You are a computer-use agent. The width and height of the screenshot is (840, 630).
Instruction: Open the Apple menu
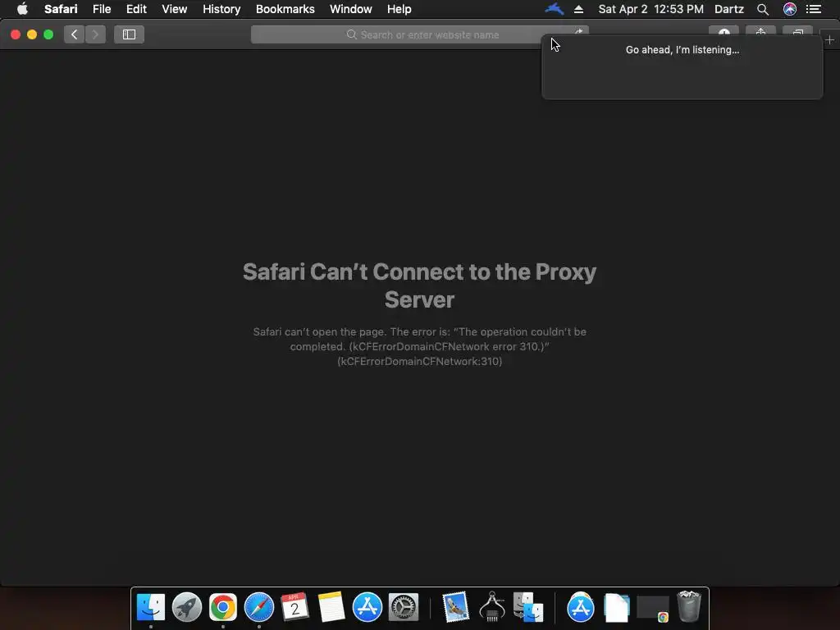22,9
